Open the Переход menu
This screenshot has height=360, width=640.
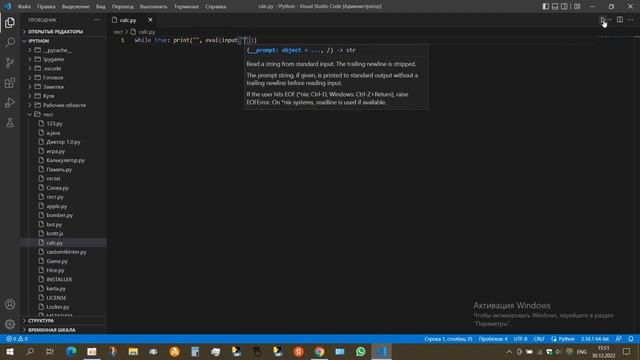tap(122, 7)
